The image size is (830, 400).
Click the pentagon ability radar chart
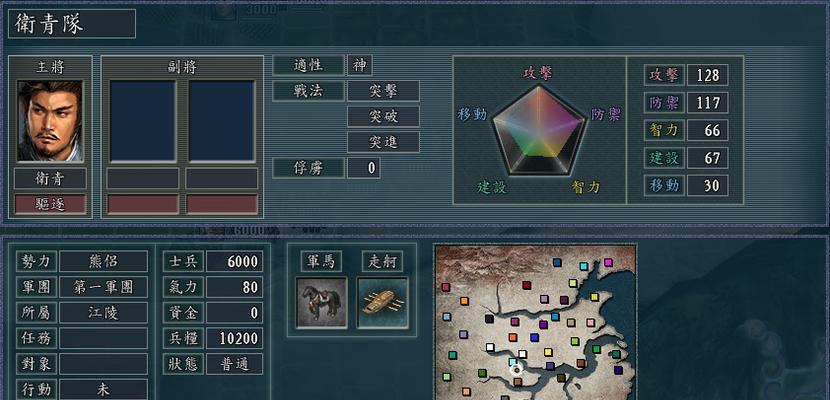pos(539,130)
